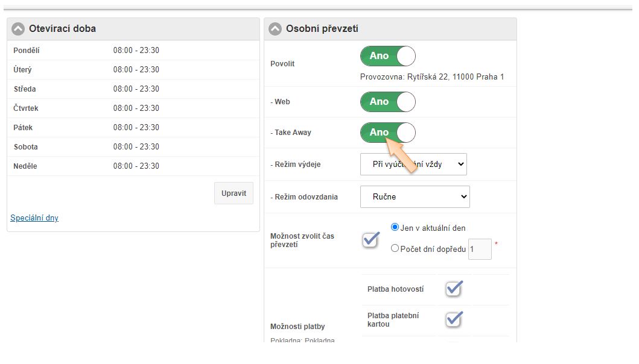Select the Sobota opening hours row
The height and width of the screenshot is (364, 639).
click(x=133, y=147)
